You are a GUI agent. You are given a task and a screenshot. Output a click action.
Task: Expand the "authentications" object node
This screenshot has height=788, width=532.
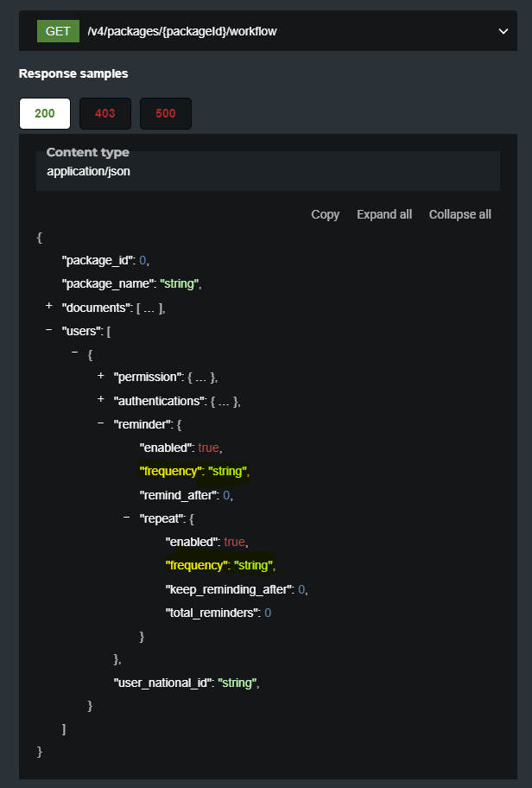[101, 400]
